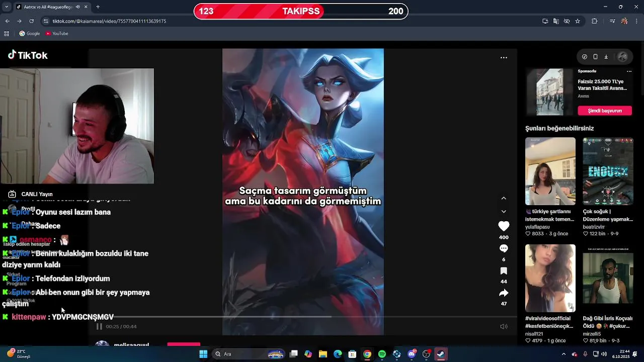Open the comments bubble icon
This screenshot has width=644, height=362.
504,248
